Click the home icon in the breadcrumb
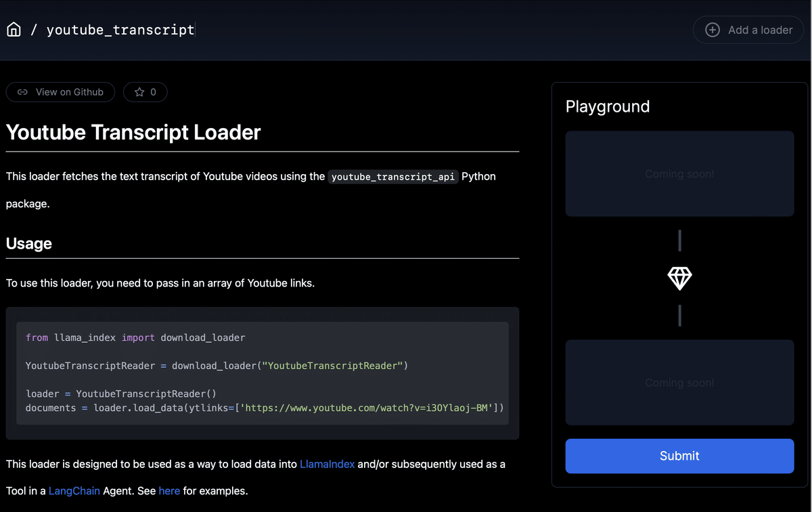 [x=14, y=30]
